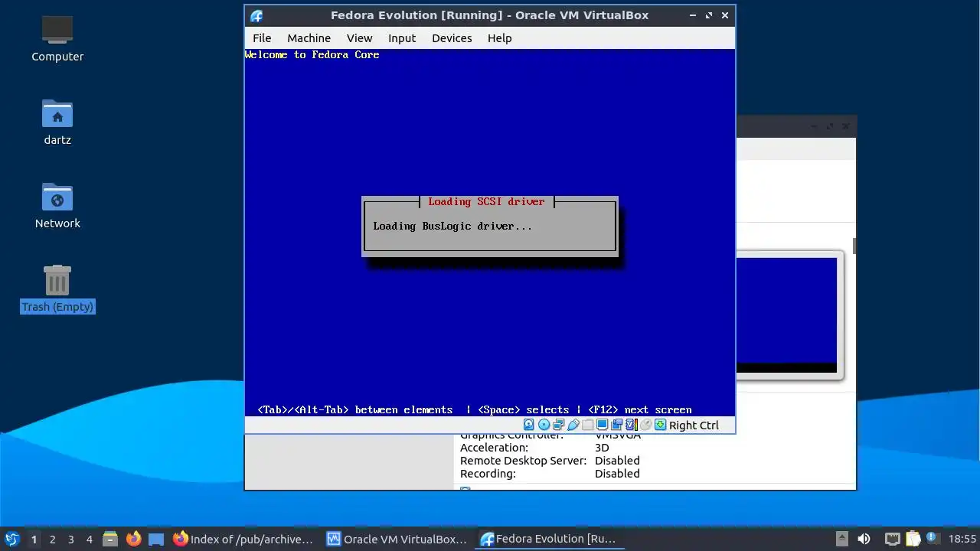The width and height of the screenshot is (980, 551).
Task: Click the hard disk activity status icon
Action: click(x=529, y=425)
